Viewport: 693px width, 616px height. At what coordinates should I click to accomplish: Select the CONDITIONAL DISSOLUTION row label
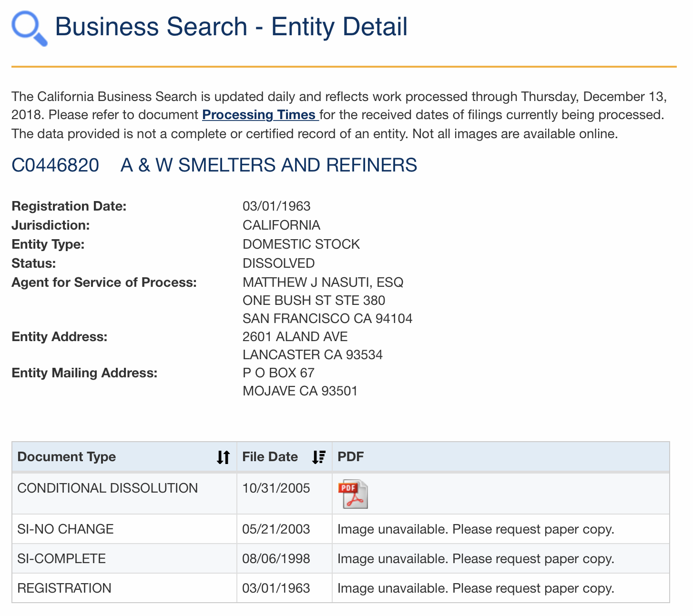click(x=107, y=488)
